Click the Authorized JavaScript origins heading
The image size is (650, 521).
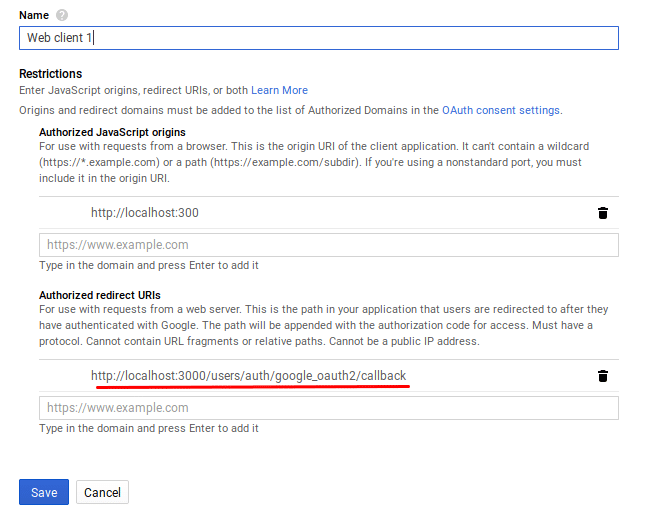(x=112, y=132)
